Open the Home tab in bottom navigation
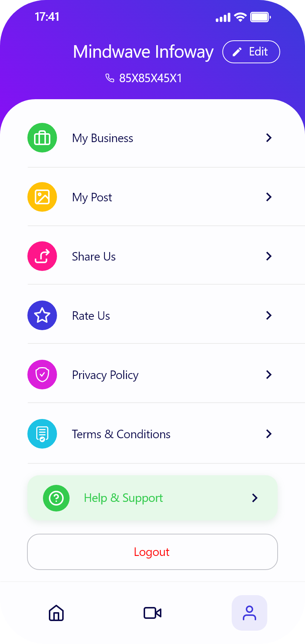The height and width of the screenshot is (644, 305). (56, 613)
